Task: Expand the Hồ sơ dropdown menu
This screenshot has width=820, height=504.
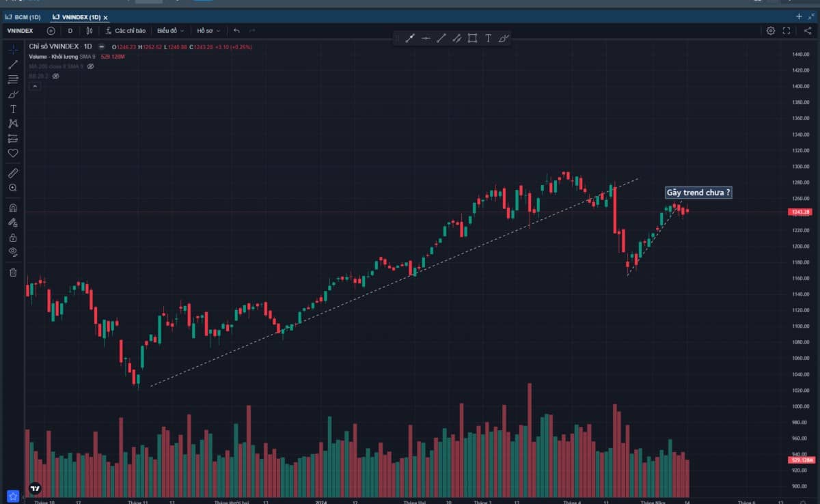Action: [x=208, y=31]
